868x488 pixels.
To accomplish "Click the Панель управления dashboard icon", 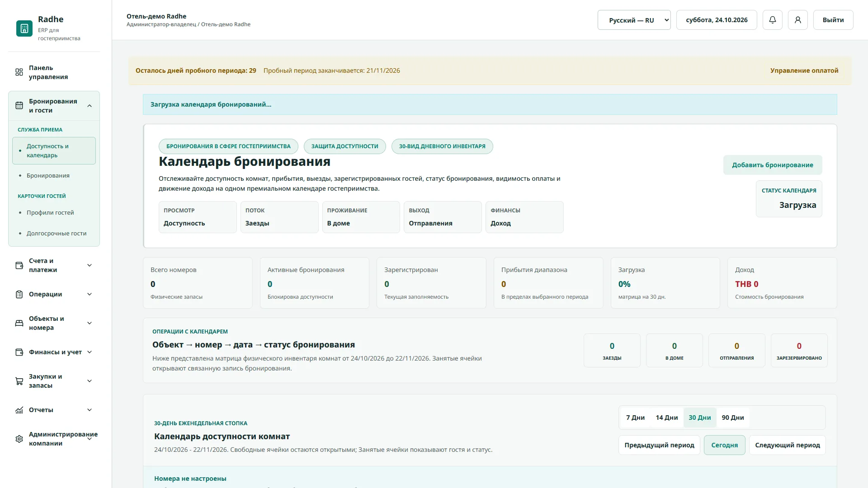I will tap(19, 72).
